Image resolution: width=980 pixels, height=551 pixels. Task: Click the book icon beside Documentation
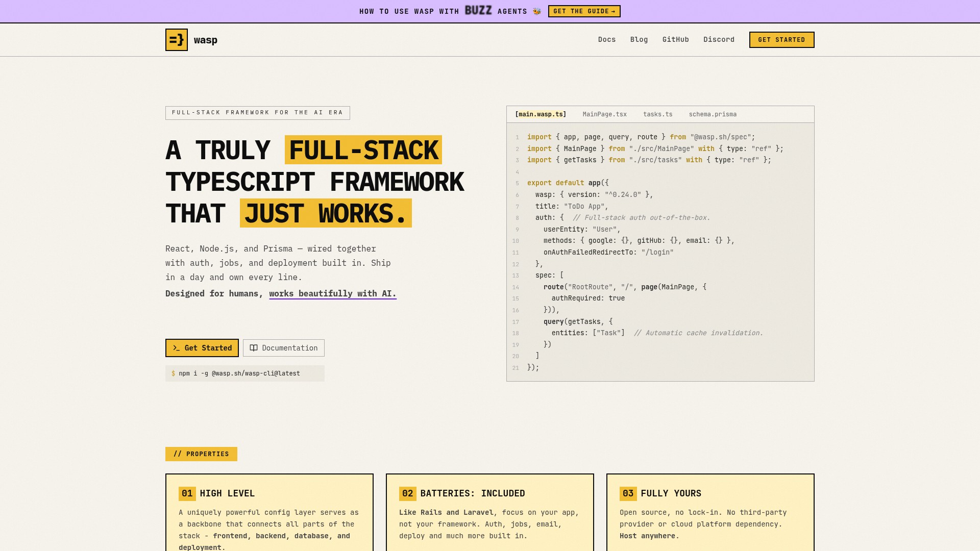[x=254, y=348]
